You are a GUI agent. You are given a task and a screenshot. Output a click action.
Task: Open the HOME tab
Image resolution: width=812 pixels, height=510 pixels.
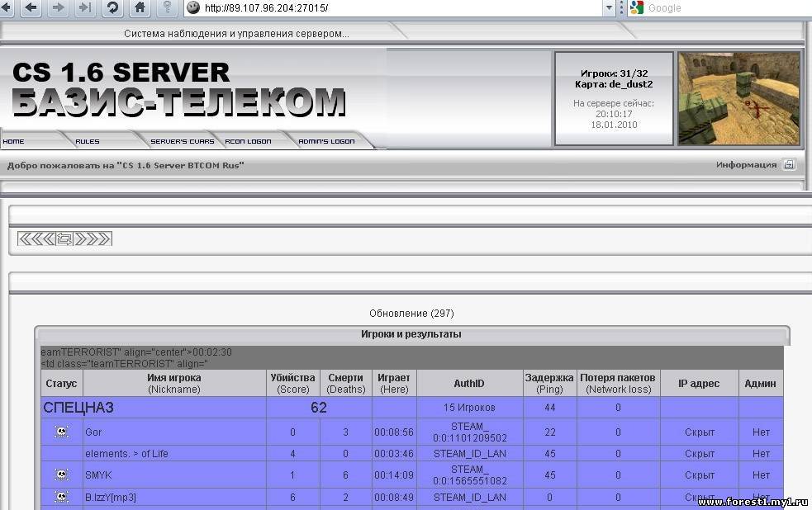(13, 141)
